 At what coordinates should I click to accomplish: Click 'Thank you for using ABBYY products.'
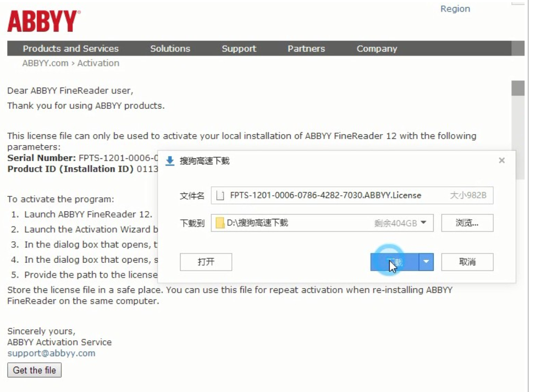[x=86, y=106]
